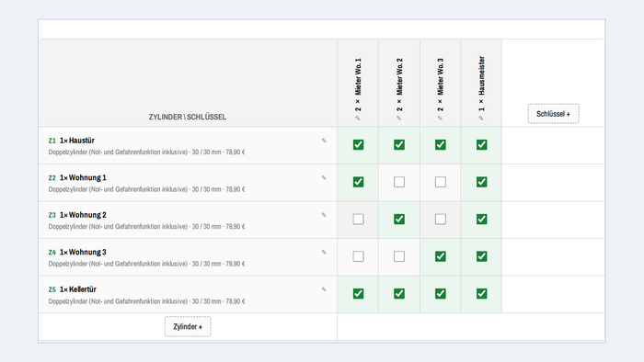The width and height of the screenshot is (644, 362).
Task: Add a new cylinder with Zylinder +
Action: 188,327
